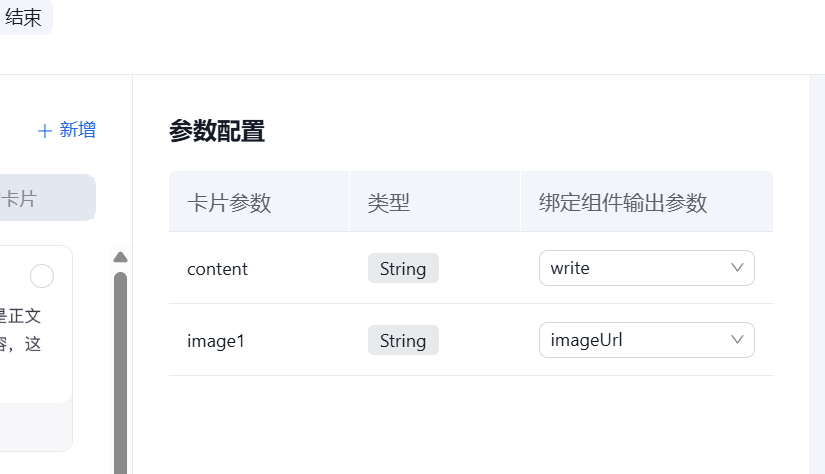
Task: Click the image1 parameter name cell
Action: point(216,341)
